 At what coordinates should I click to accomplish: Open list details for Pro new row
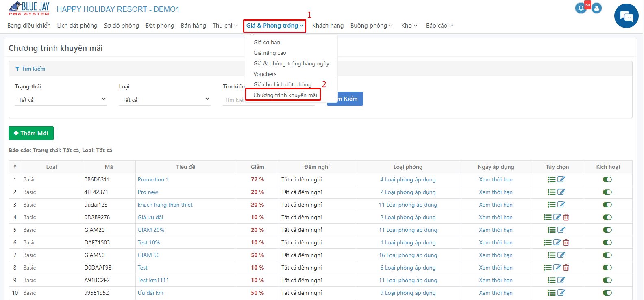click(552, 192)
